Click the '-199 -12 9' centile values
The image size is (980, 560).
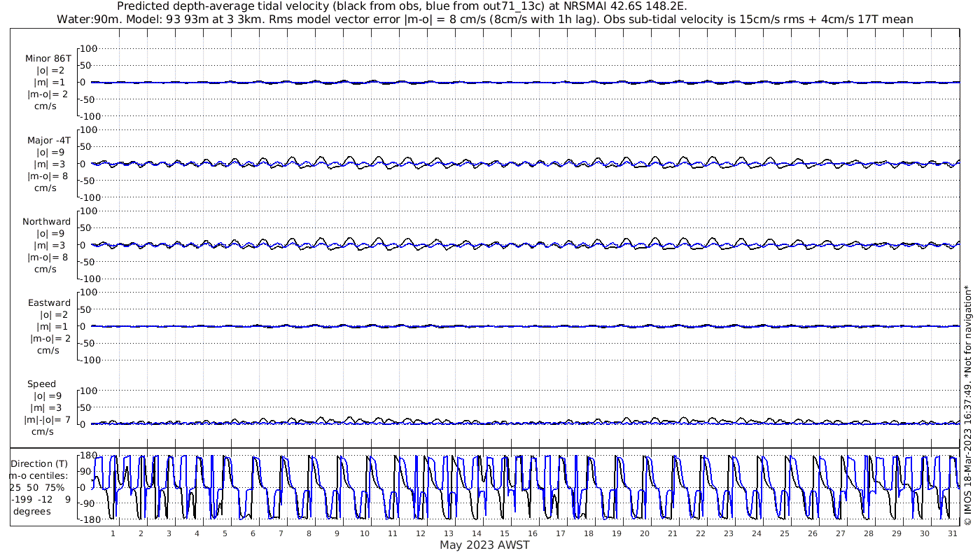[x=41, y=500]
